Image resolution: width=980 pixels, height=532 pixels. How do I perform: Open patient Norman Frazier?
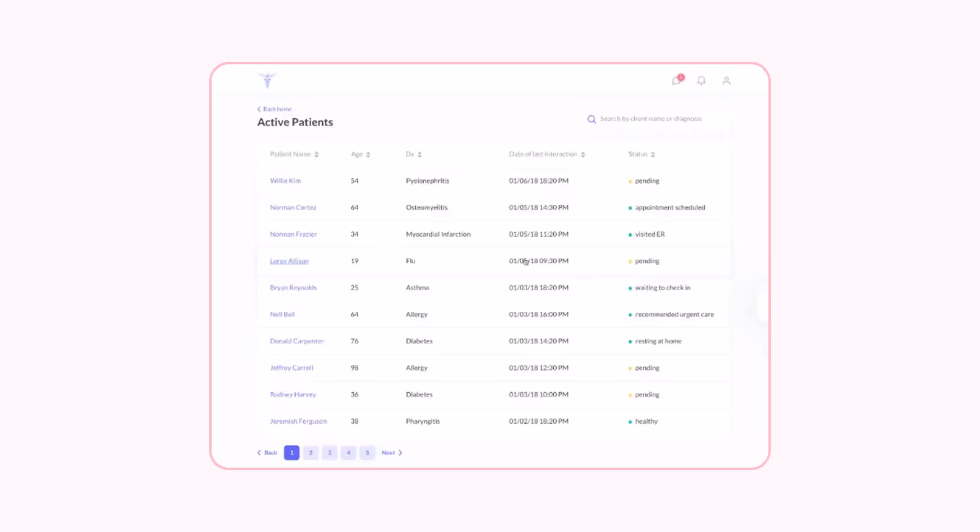[x=293, y=234]
